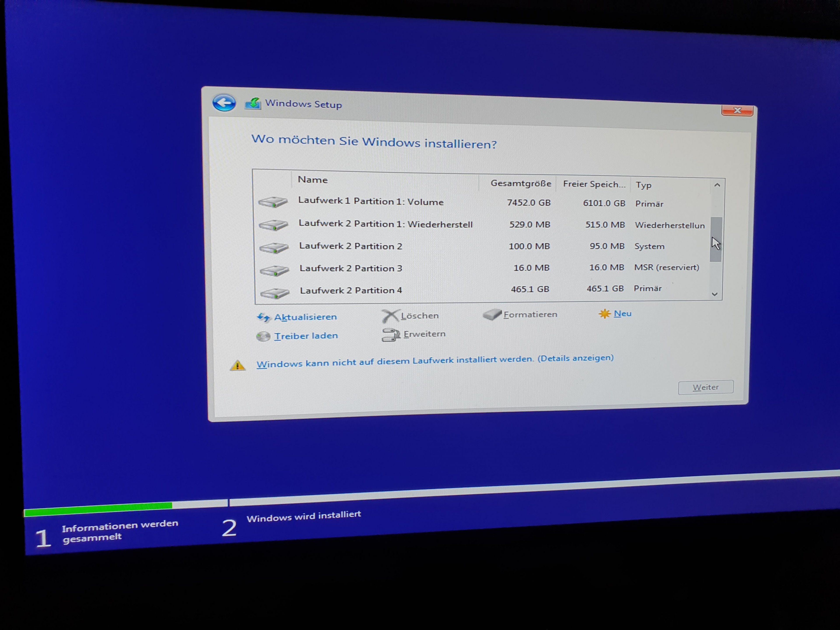Select Laufwerk 2 Partition 3 MSR row
Screen dimensions: 840x630
point(350,268)
